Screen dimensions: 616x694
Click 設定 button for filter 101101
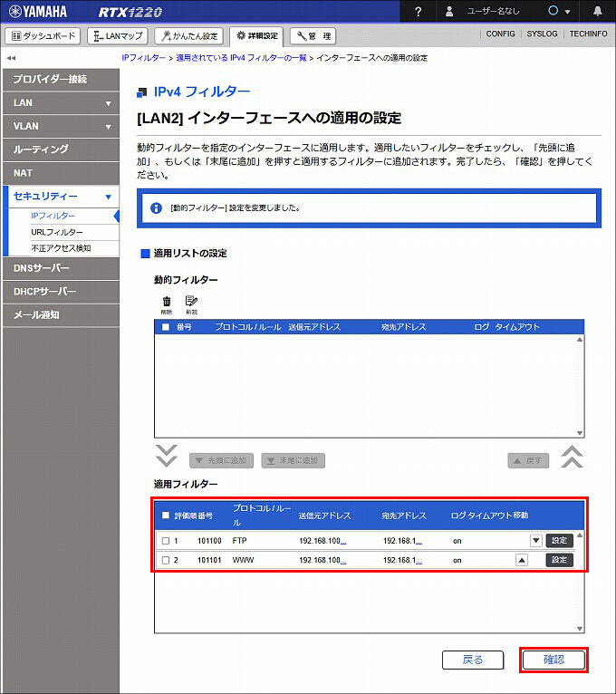point(559,560)
